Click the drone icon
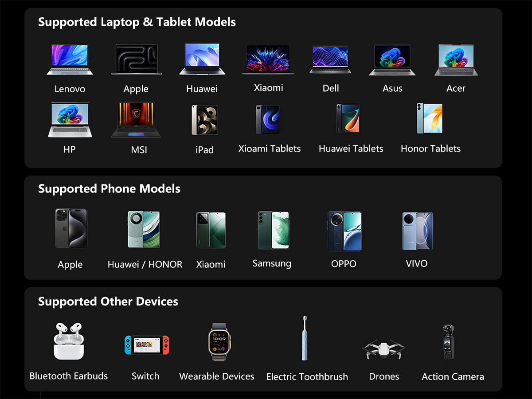 (383, 350)
